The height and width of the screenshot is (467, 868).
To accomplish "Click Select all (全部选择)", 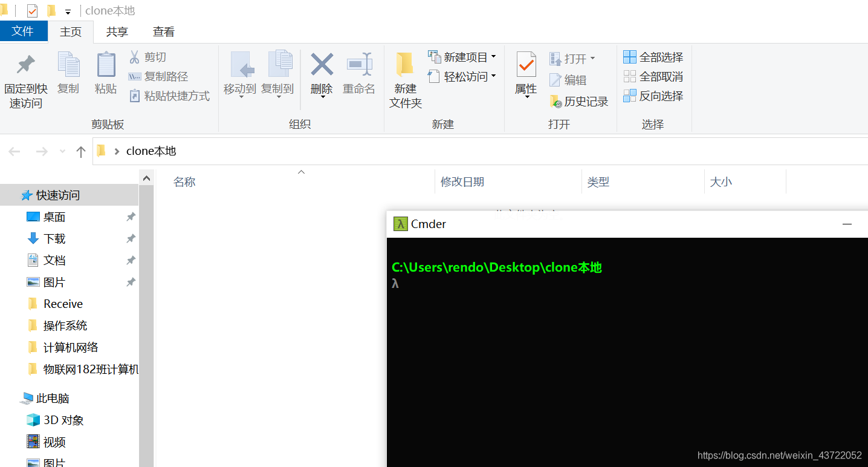I will click(653, 57).
